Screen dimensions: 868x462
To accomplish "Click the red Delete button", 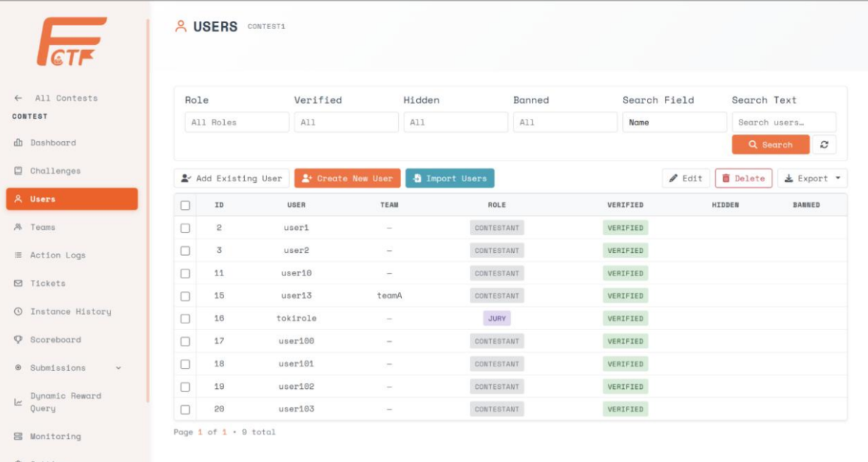I will coord(743,178).
